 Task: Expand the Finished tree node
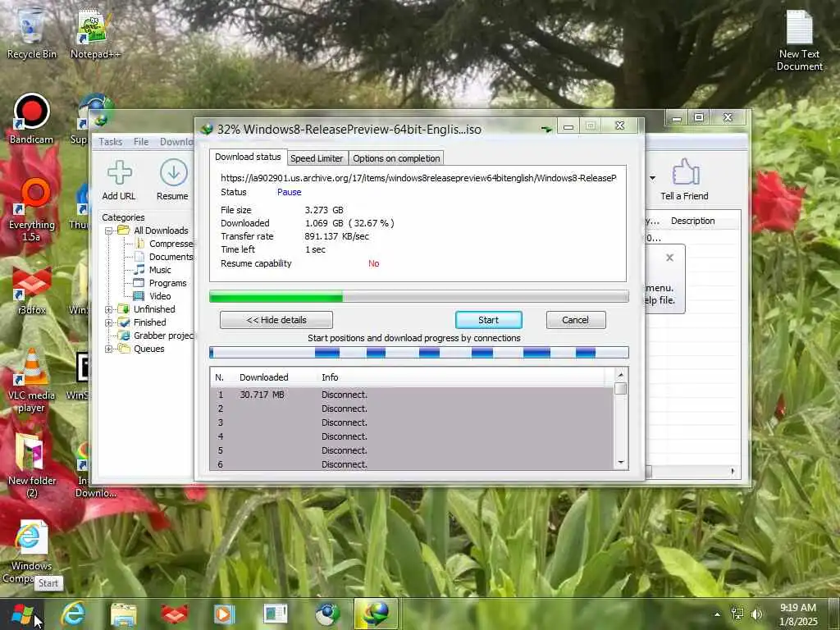pyautogui.click(x=109, y=322)
